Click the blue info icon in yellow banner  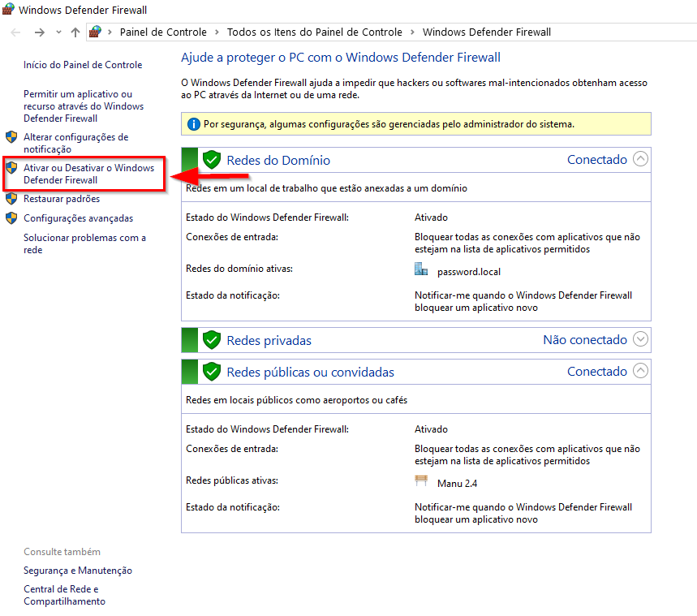coord(194,124)
